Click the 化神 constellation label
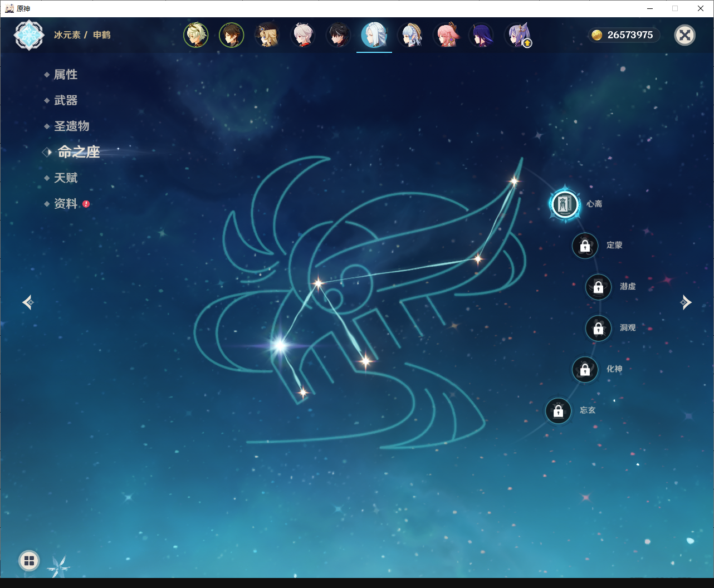The image size is (714, 588). click(614, 369)
